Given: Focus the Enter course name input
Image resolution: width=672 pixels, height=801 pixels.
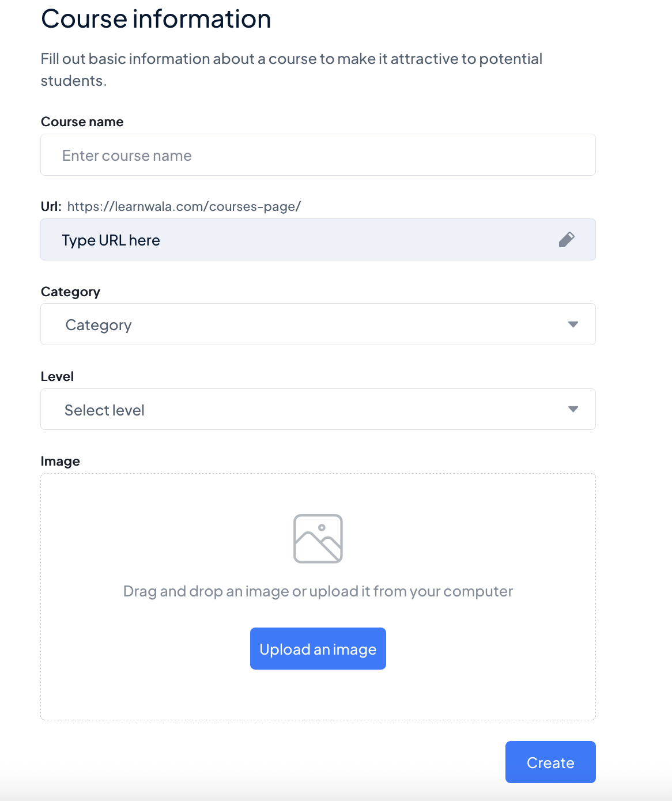Looking at the screenshot, I should coord(318,155).
